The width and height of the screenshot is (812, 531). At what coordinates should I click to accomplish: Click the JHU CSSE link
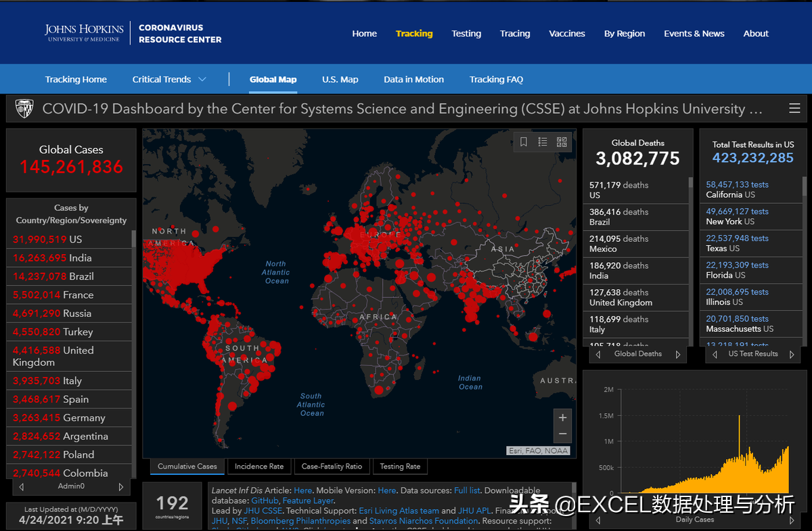tap(263, 511)
